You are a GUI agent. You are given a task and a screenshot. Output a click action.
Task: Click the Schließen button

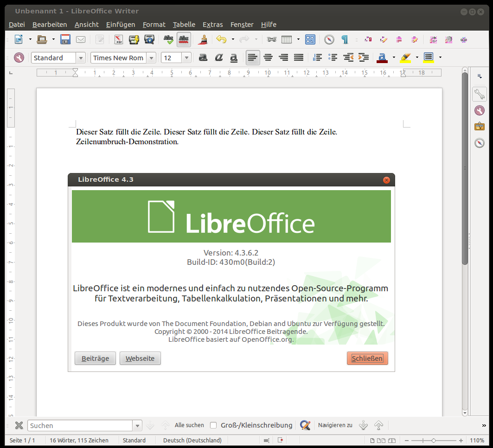click(x=368, y=358)
